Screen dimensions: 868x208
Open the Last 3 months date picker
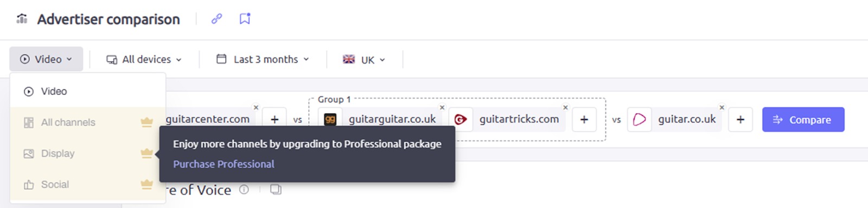pos(263,59)
